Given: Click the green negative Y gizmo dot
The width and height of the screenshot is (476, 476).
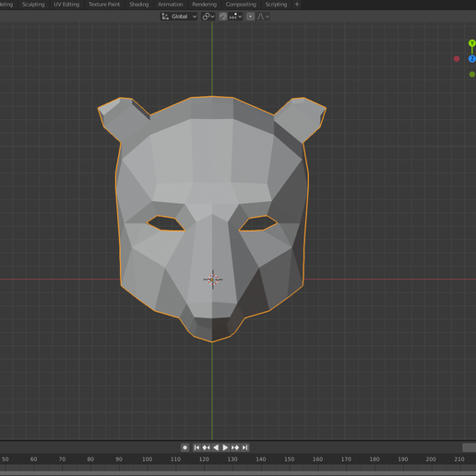Looking at the screenshot, I should 472,74.
